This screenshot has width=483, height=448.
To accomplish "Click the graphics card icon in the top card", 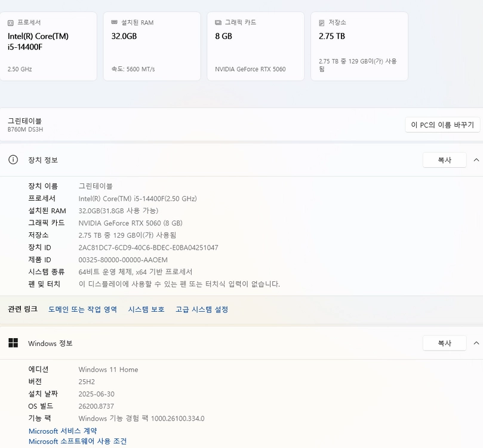I will (x=218, y=23).
